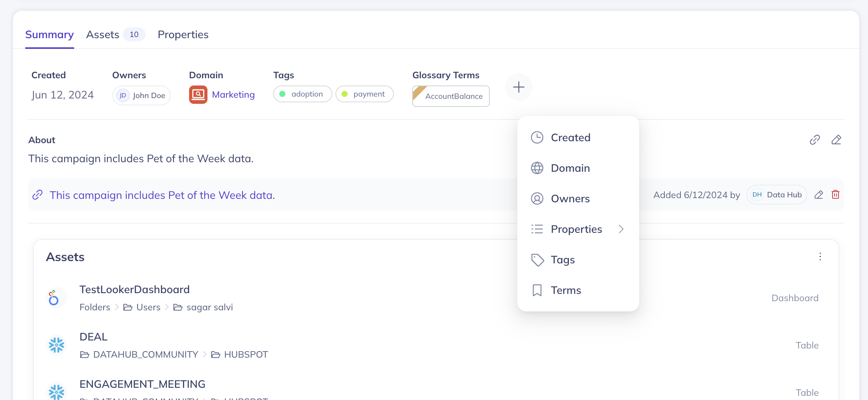This screenshot has width=868, height=400.
Task: Click DATAHUB_COMMUNITY breadcrumb under DEAL
Action: 146,355
